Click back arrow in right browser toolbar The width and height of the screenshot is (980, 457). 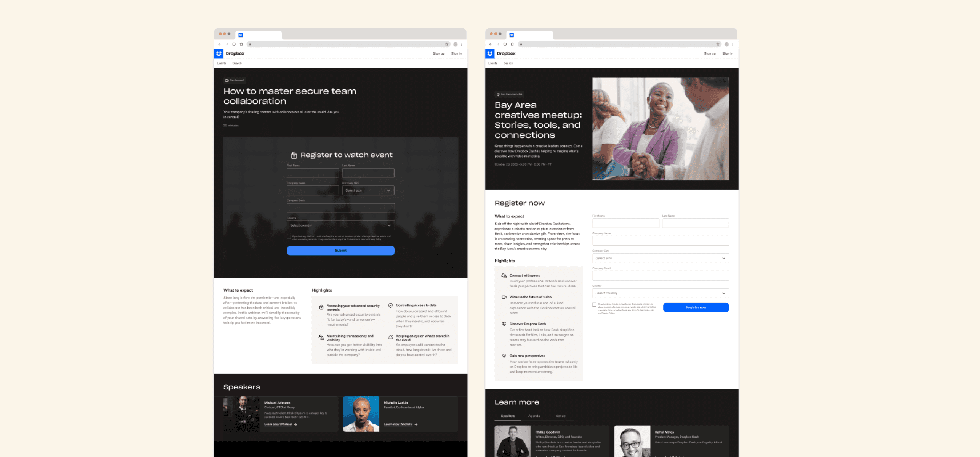[490, 44]
